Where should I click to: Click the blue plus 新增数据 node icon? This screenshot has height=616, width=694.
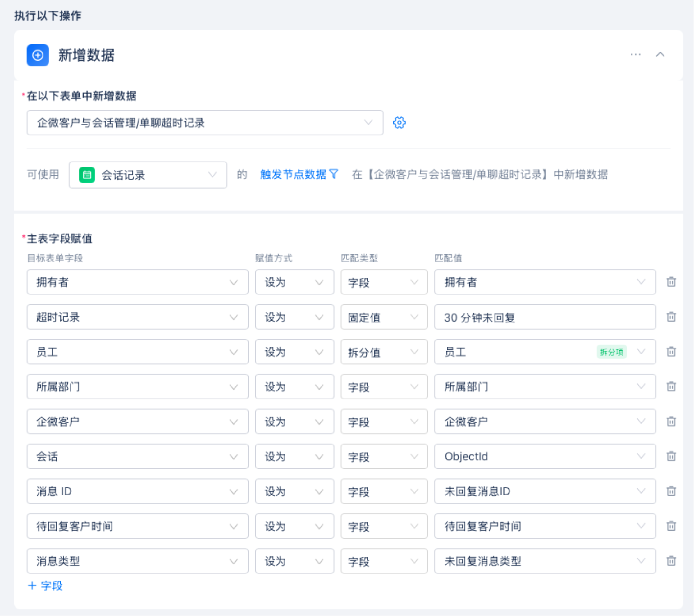(38, 55)
